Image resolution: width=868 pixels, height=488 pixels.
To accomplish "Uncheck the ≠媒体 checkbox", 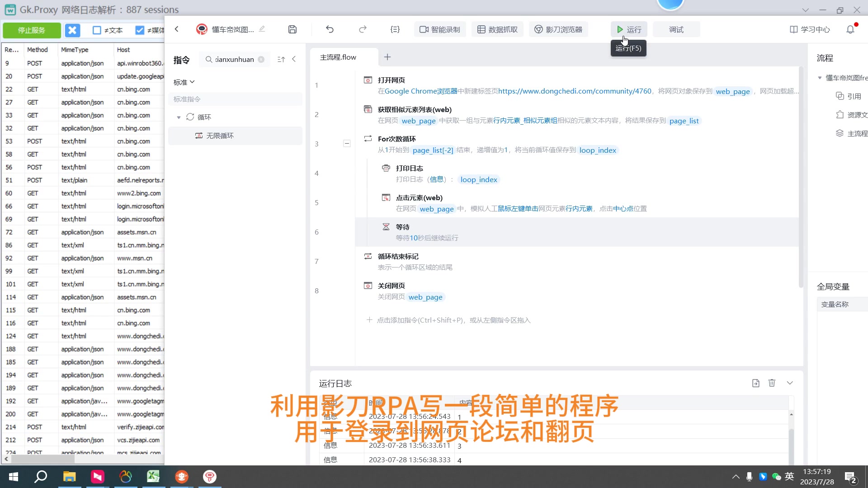I will [140, 30].
